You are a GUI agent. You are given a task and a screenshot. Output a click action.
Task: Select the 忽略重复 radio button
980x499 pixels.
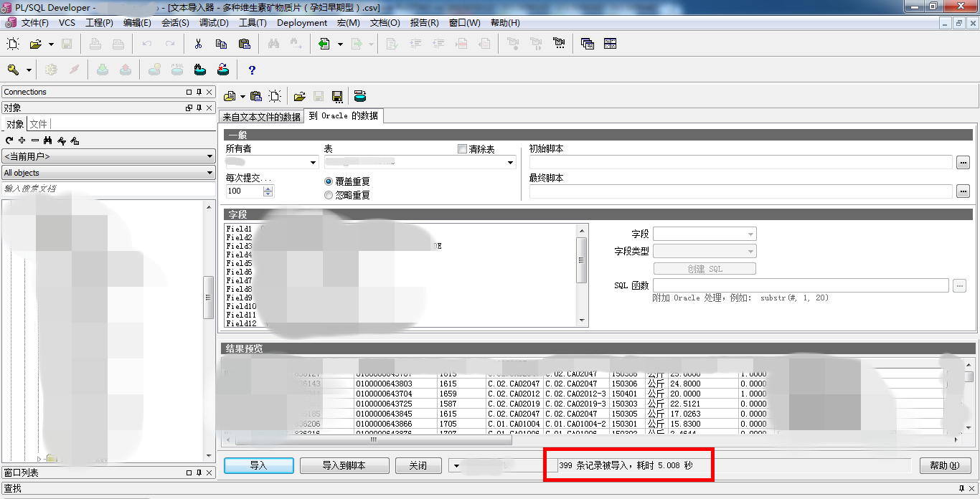pyautogui.click(x=329, y=194)
